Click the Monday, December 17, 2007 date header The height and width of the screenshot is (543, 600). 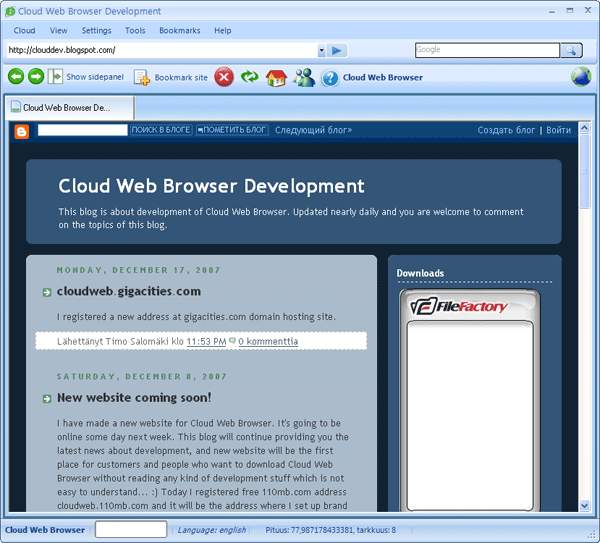pos(139,270)
